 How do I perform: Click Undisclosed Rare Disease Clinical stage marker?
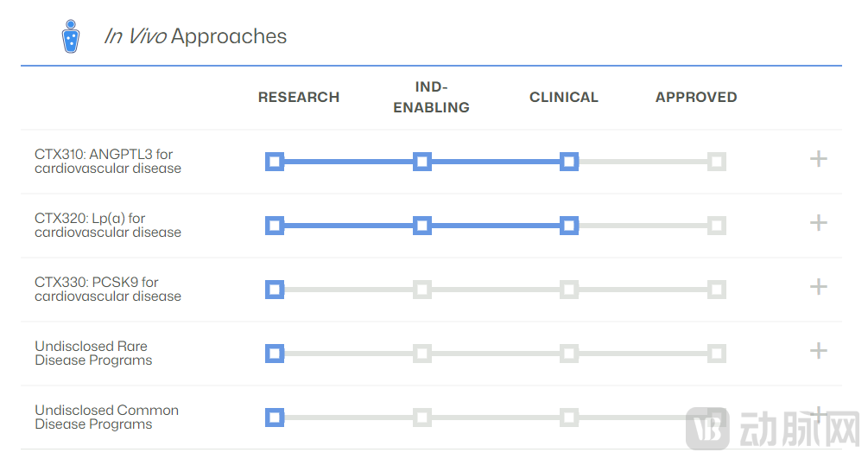pyautogui.click(x=568, y=354)
